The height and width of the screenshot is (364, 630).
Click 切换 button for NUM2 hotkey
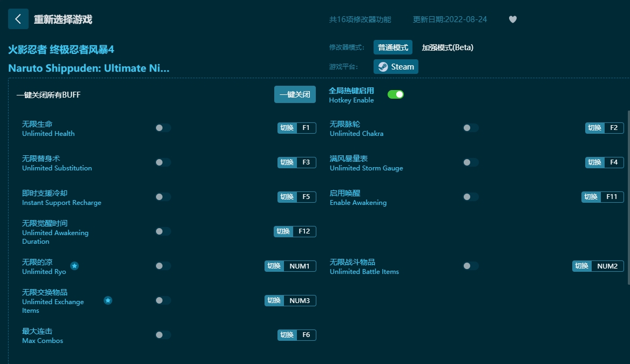tap(582, 266)
